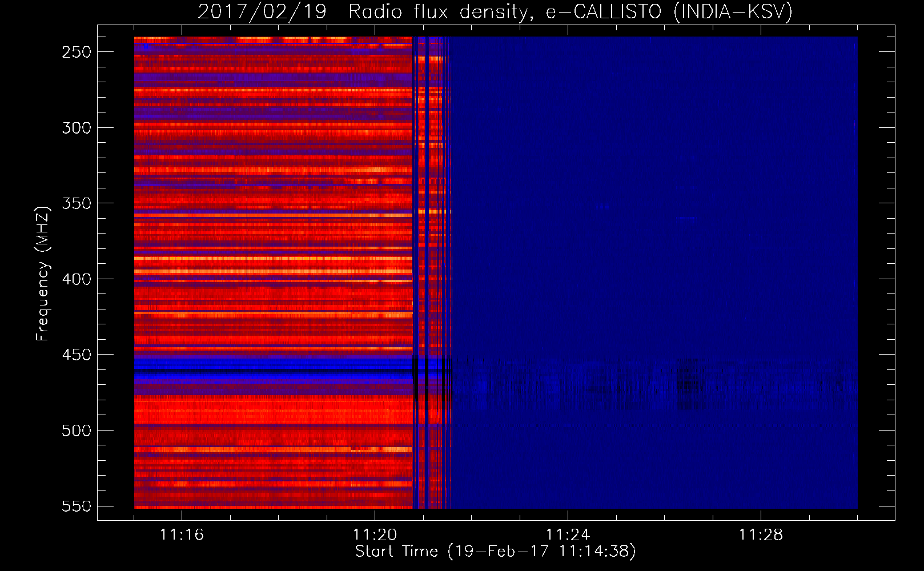Click the plot title '2017/02/19 Radio flux density'
This screenshot has height=571, width=924.
tap(363, 12)
